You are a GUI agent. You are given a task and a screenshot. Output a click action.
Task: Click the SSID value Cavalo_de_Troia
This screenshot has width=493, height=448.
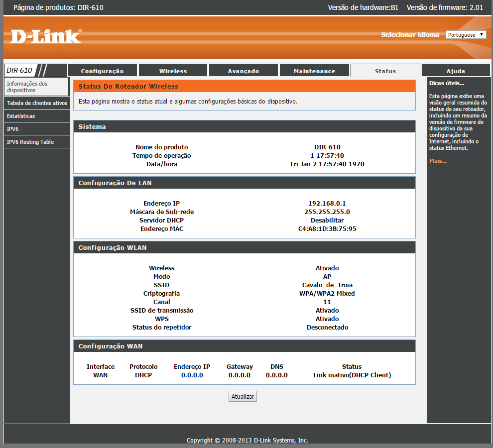pyautogui.click(x=327, y=285)
